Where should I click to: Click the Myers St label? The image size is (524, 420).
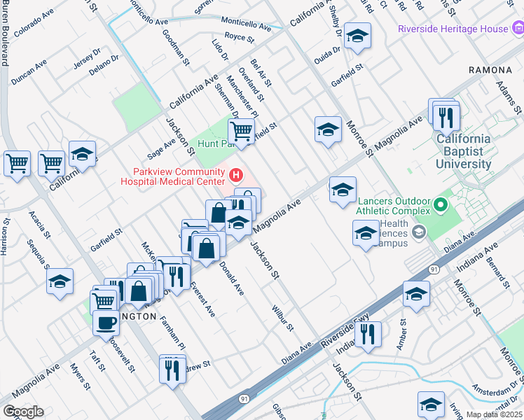[80, 377]
